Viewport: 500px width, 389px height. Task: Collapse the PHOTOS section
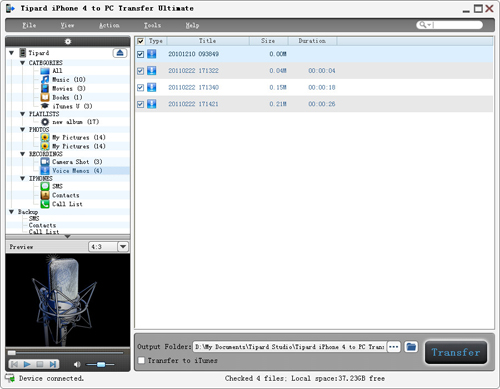[x=23, y=129]
